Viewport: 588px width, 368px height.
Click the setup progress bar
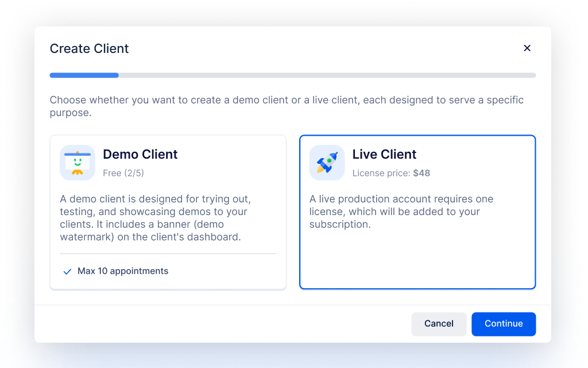292,75
